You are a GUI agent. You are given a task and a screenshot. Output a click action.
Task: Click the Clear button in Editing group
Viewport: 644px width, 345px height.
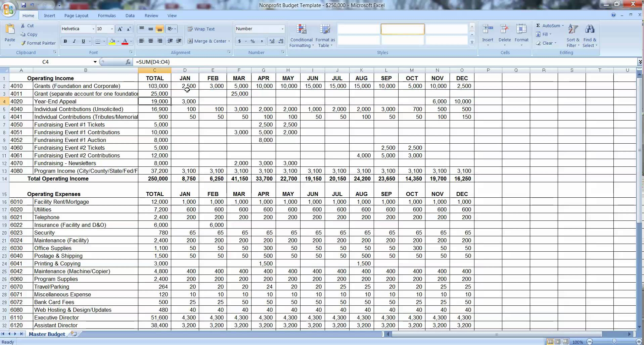(x=547, y=43)
